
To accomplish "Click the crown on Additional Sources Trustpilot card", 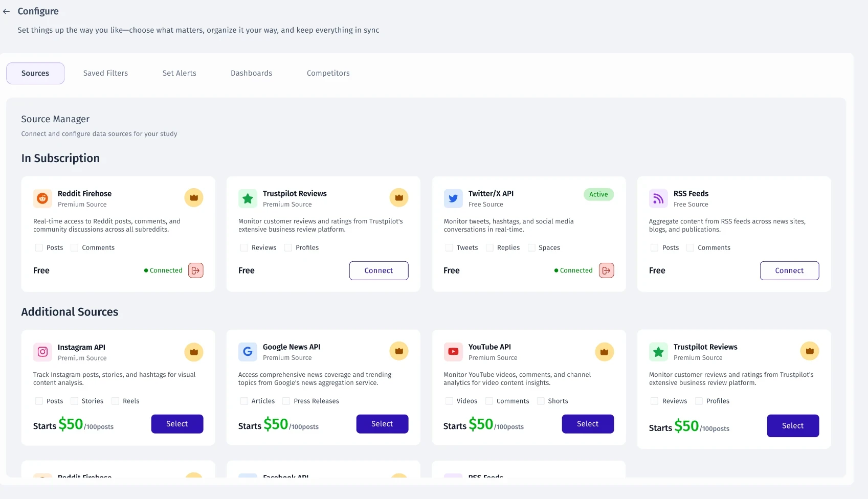I will coord(810,351).
